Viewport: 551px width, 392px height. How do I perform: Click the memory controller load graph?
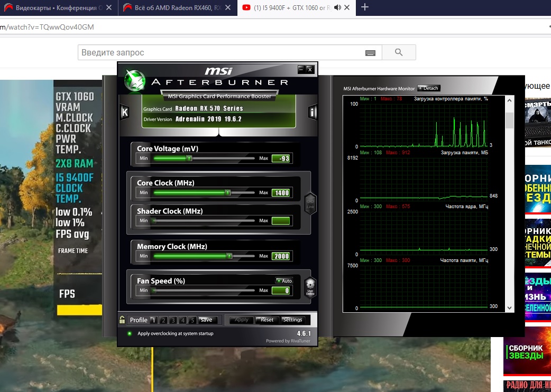tap(424, 125)
